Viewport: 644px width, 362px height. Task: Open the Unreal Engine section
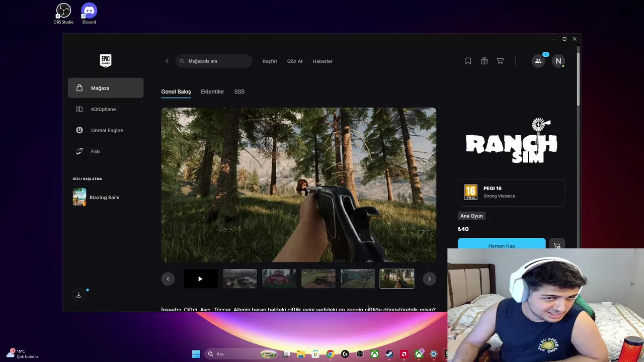tap(106, 130)
